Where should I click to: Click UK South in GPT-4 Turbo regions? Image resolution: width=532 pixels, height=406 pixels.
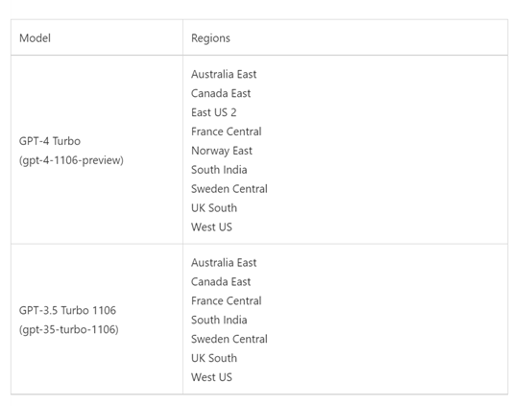coord(214,208)
